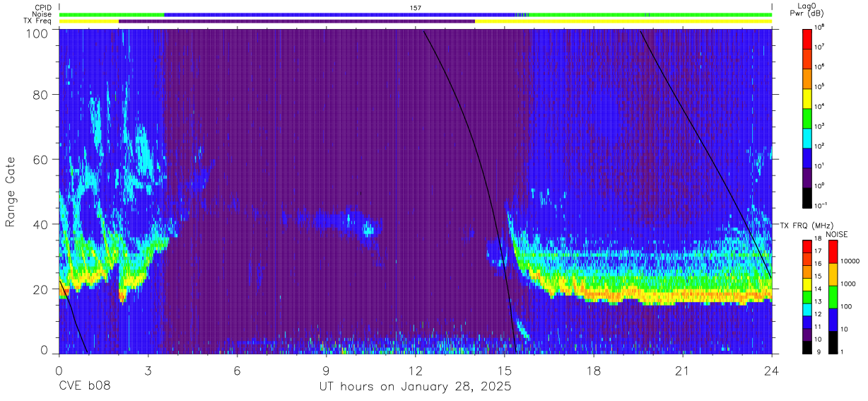Click the x-axis tick label '12'
This screenshot has height=401, width=868.
[416, 371]
